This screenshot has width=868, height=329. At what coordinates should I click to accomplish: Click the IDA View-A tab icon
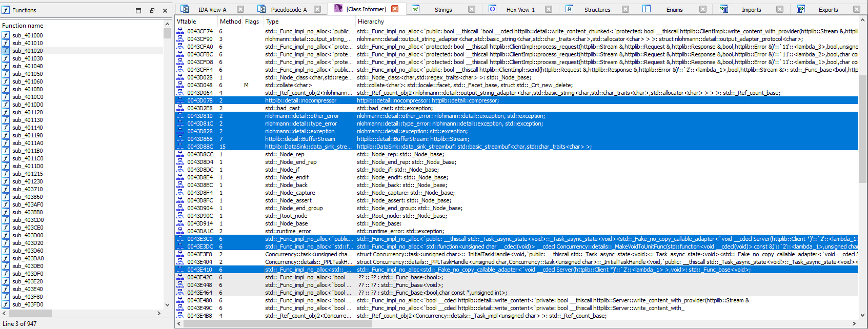[185, 9]
